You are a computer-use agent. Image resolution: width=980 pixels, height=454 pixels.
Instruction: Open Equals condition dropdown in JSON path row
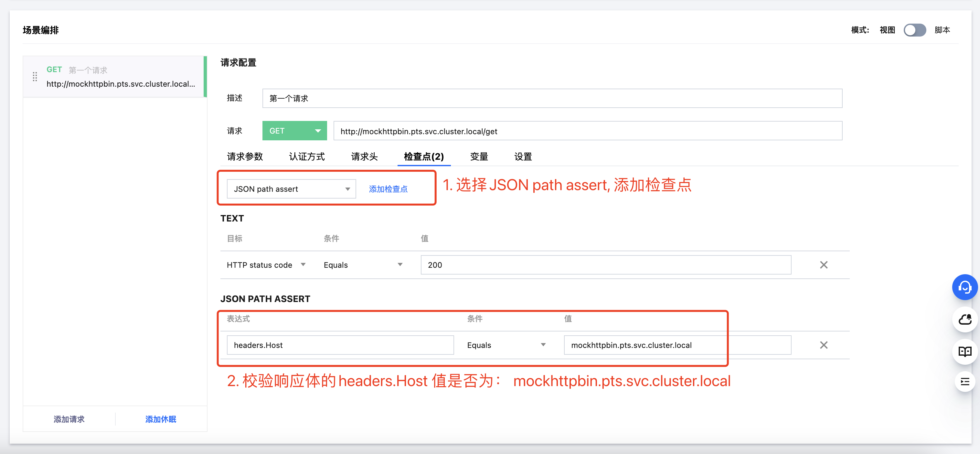[506, 345]
